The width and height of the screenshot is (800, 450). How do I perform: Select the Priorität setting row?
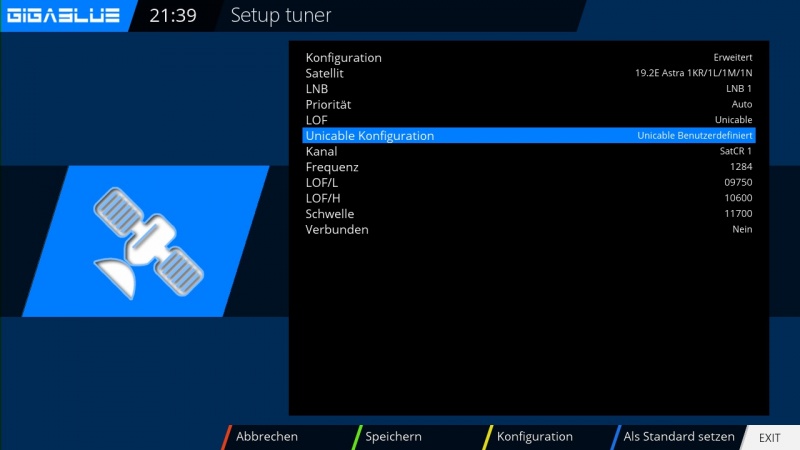(528, 104)
